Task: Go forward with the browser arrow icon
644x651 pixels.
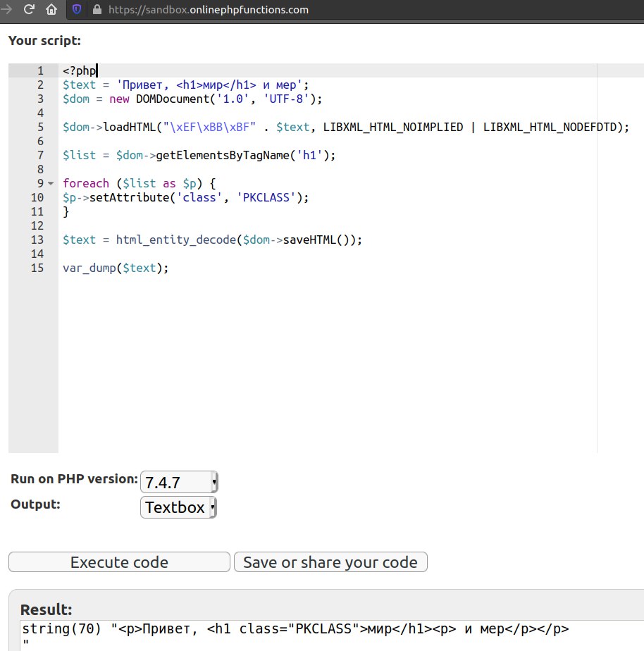Action: (x=6, y=9)
